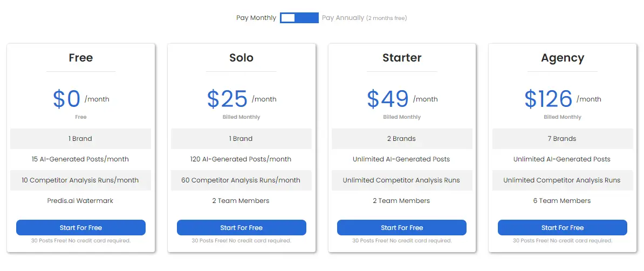
Task: Click the Starter plan heading
Action: (402, 58)
